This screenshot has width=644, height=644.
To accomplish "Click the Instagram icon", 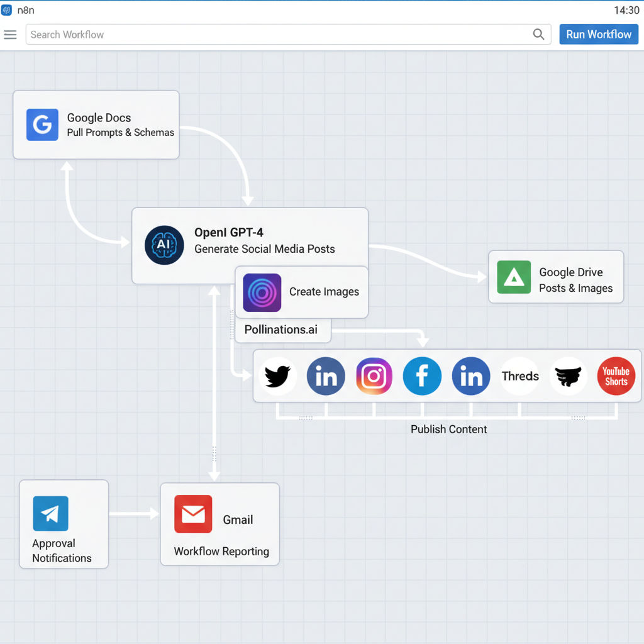I will tap(374, 377).
